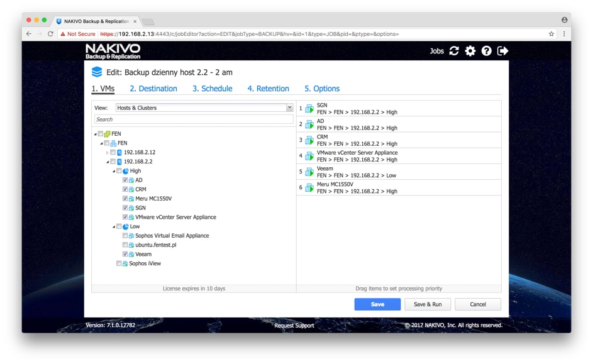
Task: Click the blue Save button
Action: coord(377,304)
